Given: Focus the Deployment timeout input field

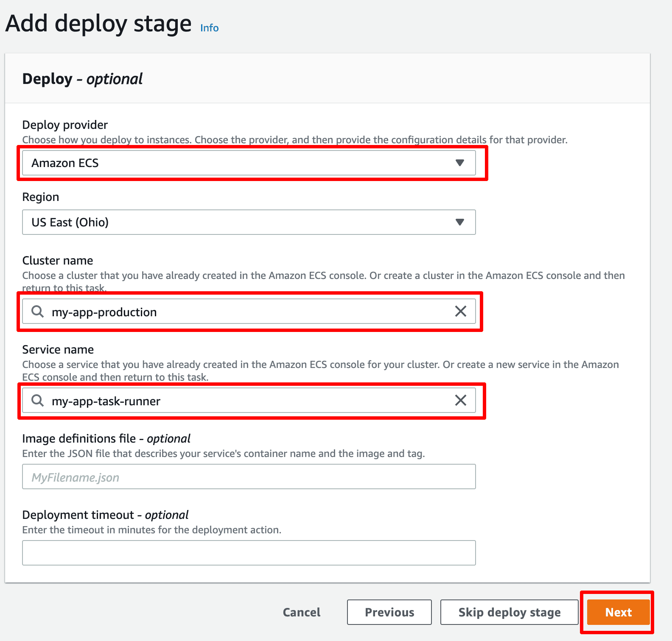Looking at the screenshot, I should (249, 553).
